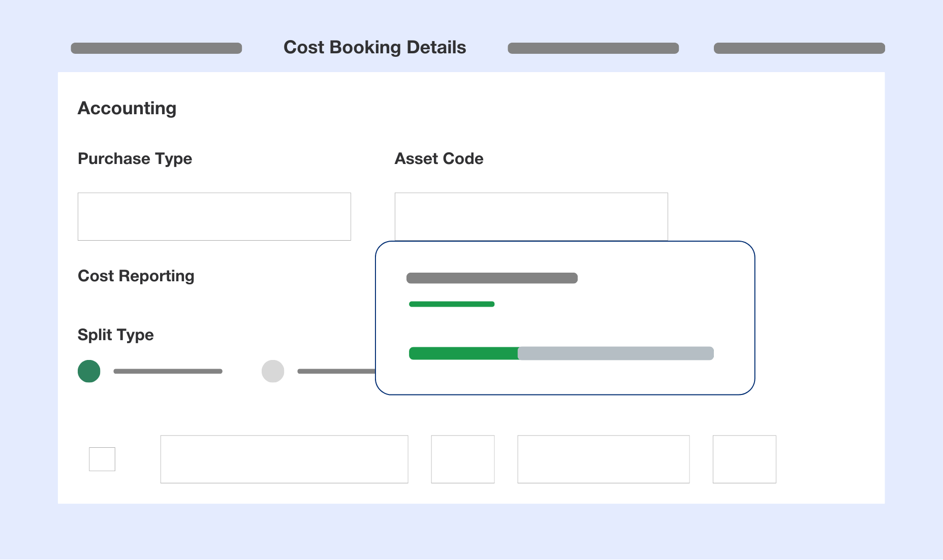Click the label line beside selected radio button

coord(168,371)
